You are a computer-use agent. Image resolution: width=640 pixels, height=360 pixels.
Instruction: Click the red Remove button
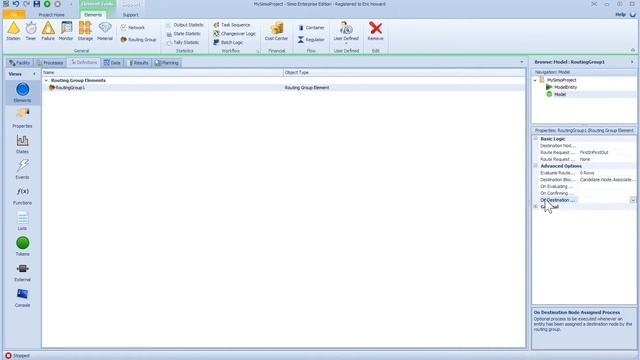click(376, 31)
